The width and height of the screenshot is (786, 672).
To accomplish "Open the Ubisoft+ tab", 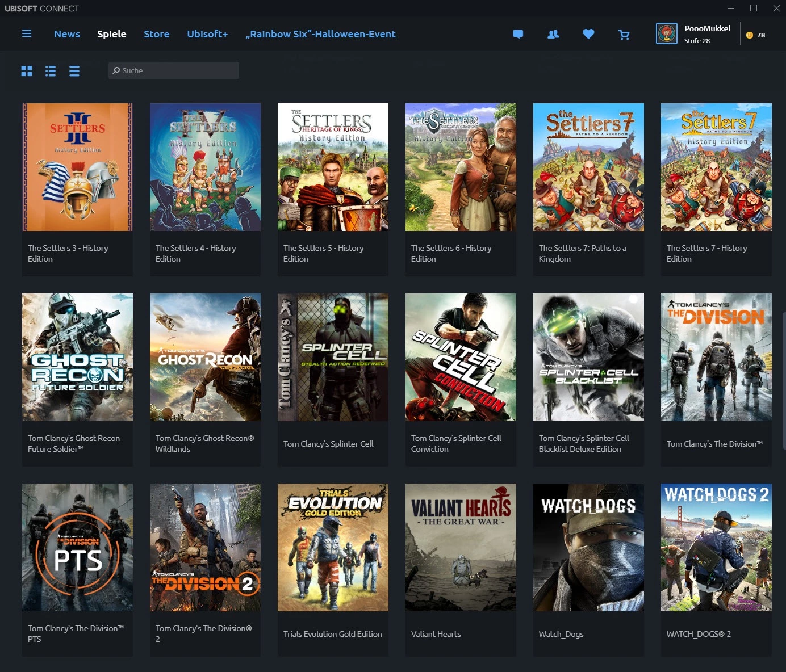I will 207,34.
